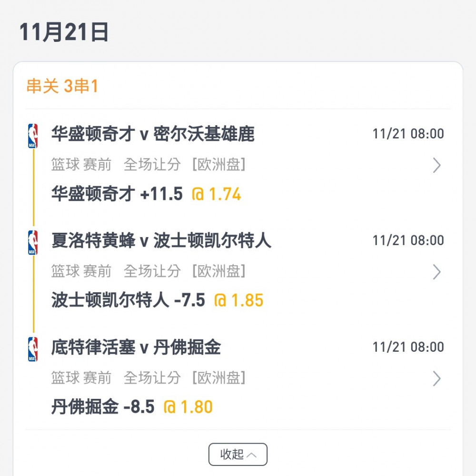Click the selection 丹佛掘金 -8.5

pos(103,407)
